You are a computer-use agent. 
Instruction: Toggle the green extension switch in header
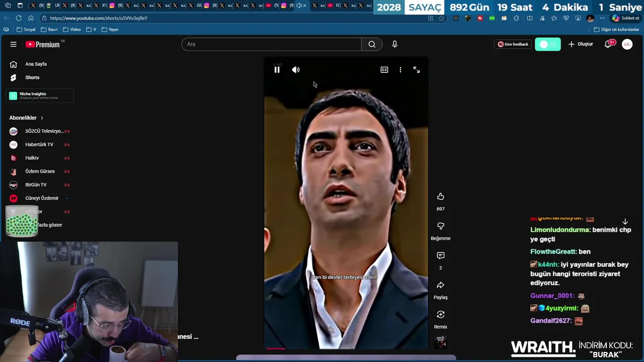coord(548,44)
